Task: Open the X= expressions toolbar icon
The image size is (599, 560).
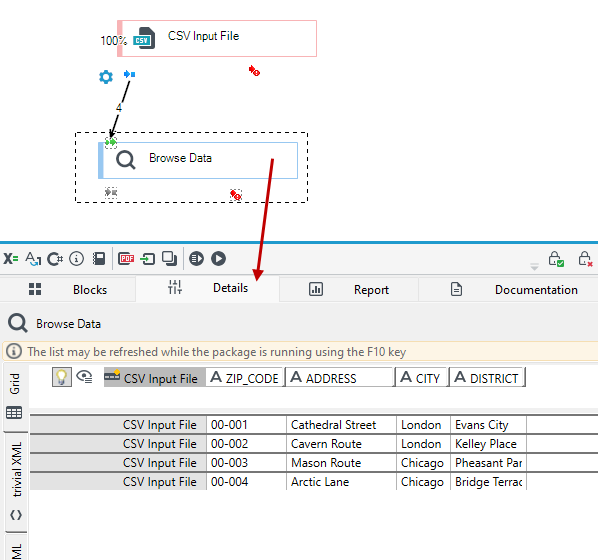Action: click(x=11, y=259)
